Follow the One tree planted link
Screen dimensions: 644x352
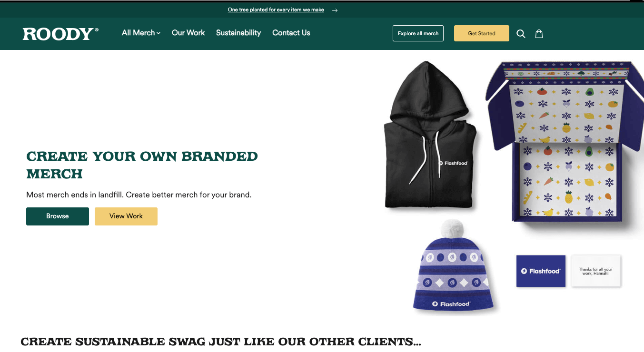click(x=276, y=10)
